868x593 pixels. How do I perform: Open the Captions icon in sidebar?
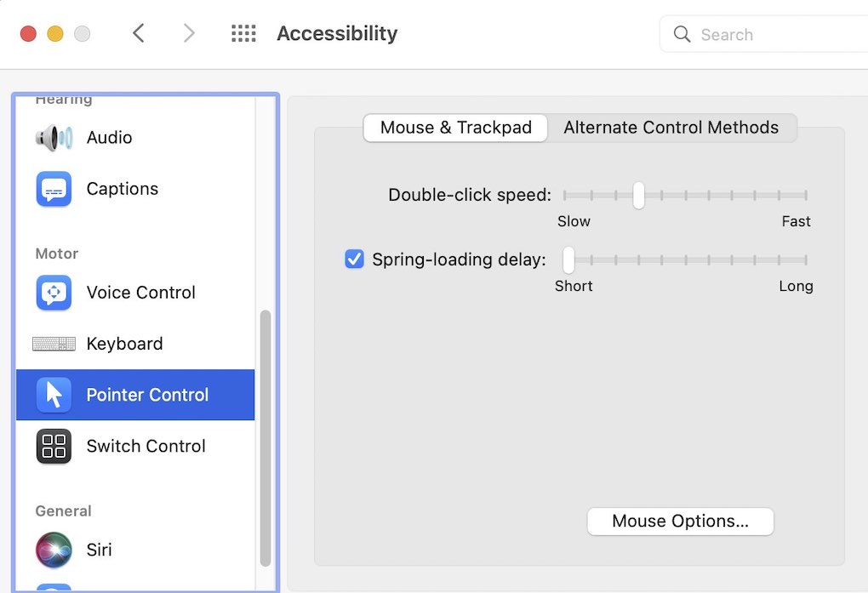[54, 189]
